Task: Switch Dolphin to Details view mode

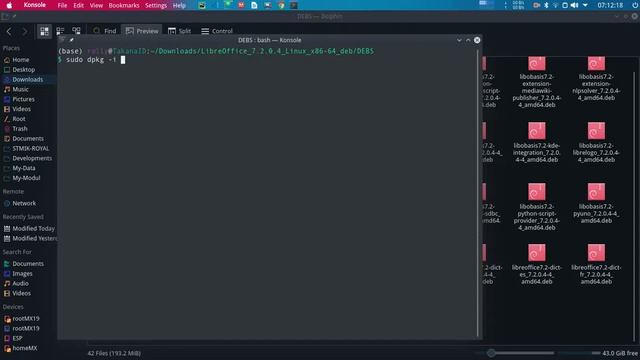Action: (x=76, y=31)
